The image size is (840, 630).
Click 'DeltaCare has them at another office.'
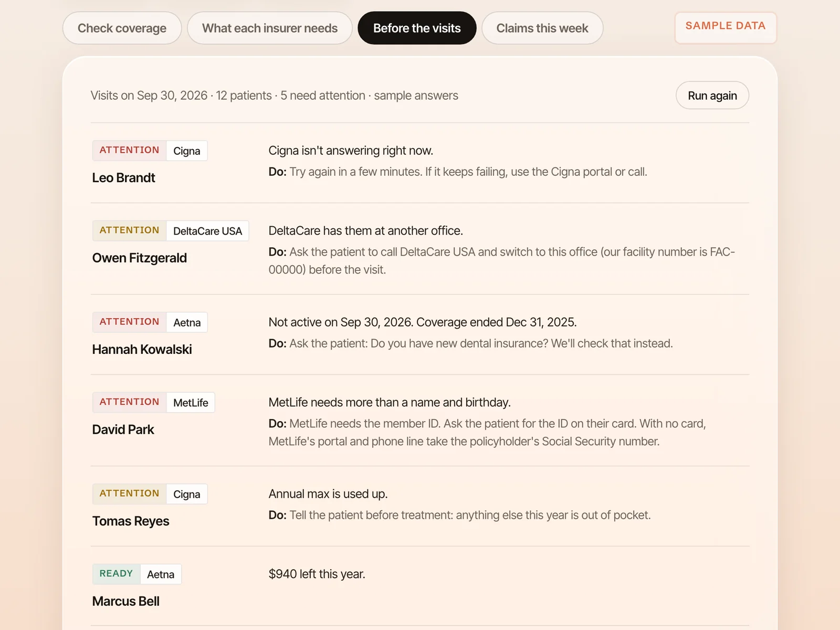pyautogui.click(x=365, y=231)
